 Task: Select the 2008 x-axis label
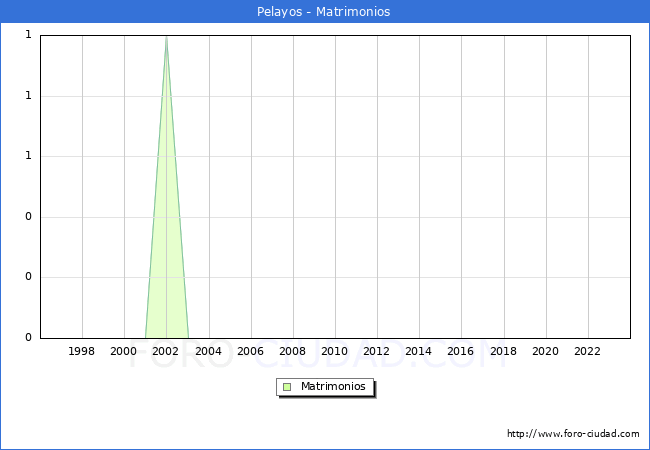pyautogui.click(x=292, y=351)
